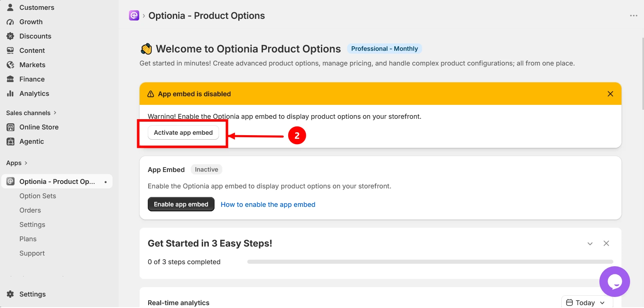
Task: Collapse the Get Started steps card
Action: [x=590, y=244]
